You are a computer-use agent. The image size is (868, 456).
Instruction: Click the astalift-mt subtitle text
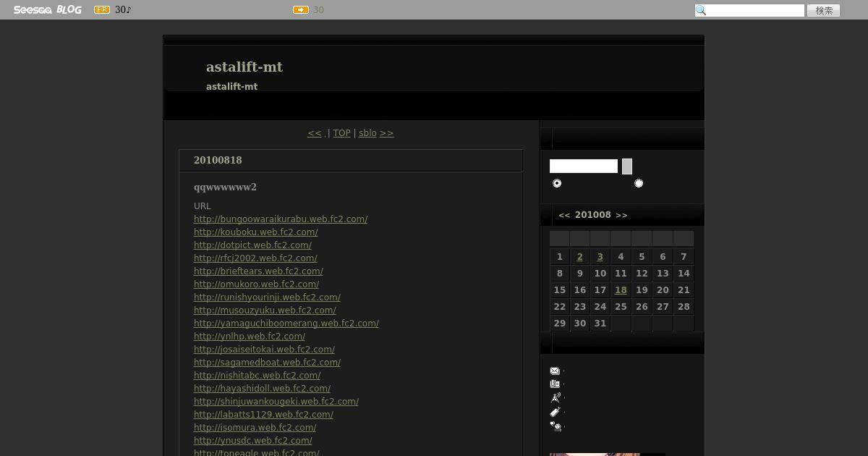tap(231, 87)
